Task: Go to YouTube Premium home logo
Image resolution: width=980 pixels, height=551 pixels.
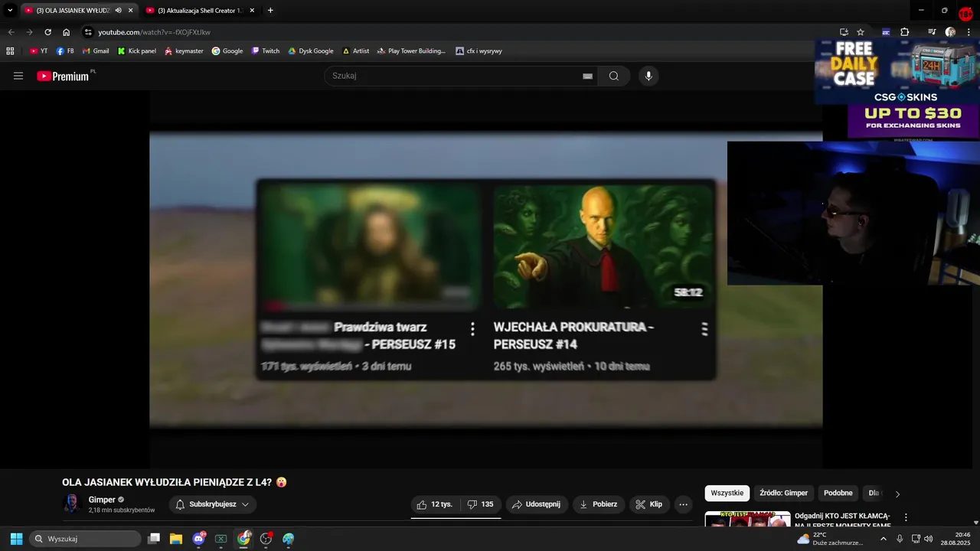Action: point(63,76)
